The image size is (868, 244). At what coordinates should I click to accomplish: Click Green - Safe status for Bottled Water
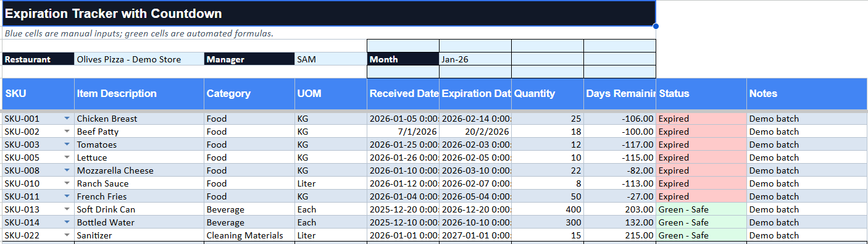point(701,222)
